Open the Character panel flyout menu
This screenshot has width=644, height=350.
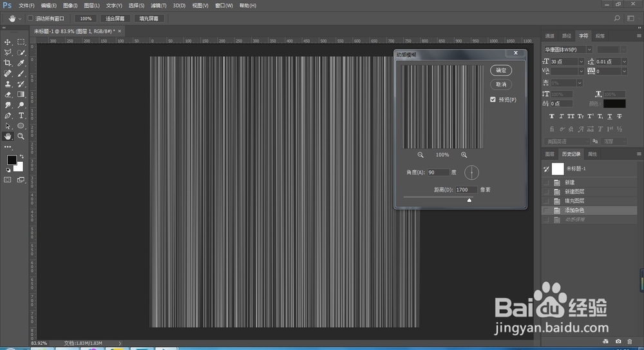pos(639,36)
